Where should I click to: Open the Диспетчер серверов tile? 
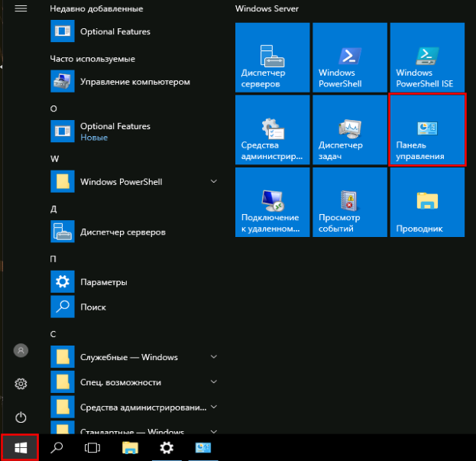272,57
